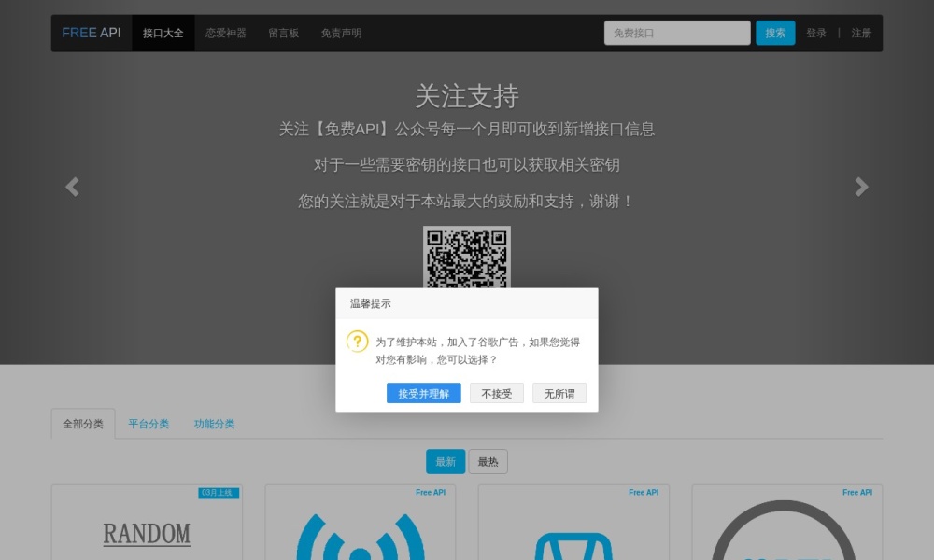Open the gray circle icon card
This screenshot has height=560, width=934.
[x=786, y=523]
